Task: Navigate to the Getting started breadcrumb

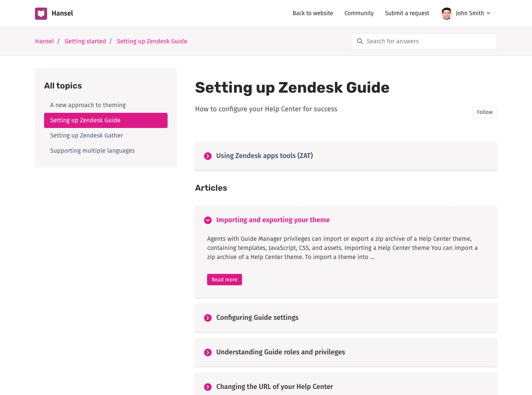Action: pos(85,41)
